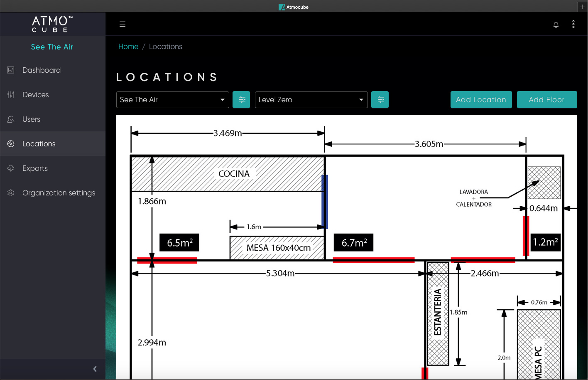Collapse the sidebar with the left chevron
588x380 pixels.
[x=95, y=369]
